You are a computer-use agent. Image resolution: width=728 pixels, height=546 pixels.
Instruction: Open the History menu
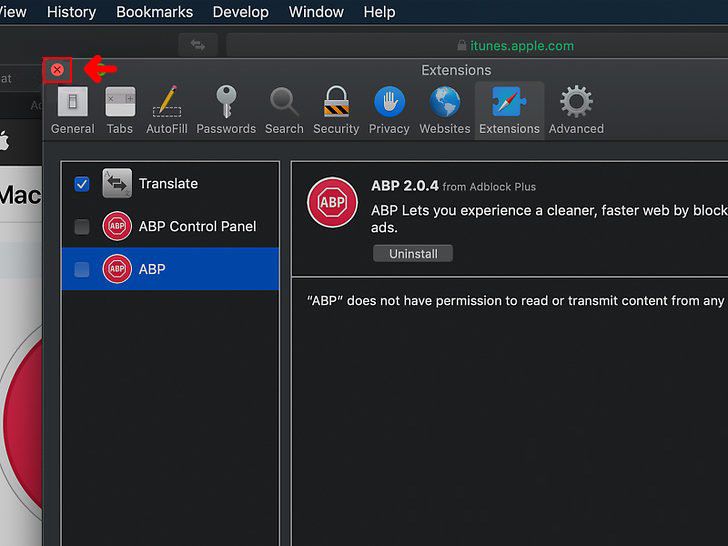click(72, 12)
